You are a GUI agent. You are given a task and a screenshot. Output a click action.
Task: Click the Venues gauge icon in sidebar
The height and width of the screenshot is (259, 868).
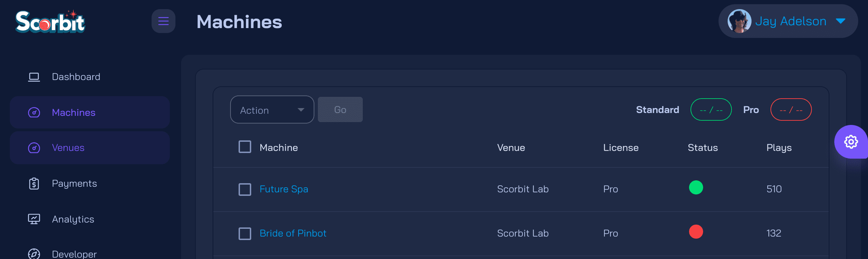(x=34, y=148)
